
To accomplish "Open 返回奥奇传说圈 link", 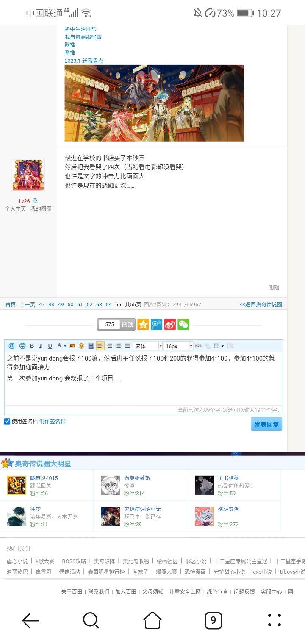I will coord(261,304).
